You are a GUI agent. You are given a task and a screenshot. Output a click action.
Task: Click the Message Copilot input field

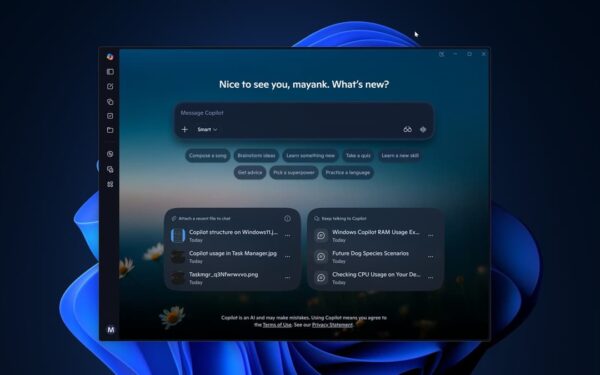tap(304, 113)
